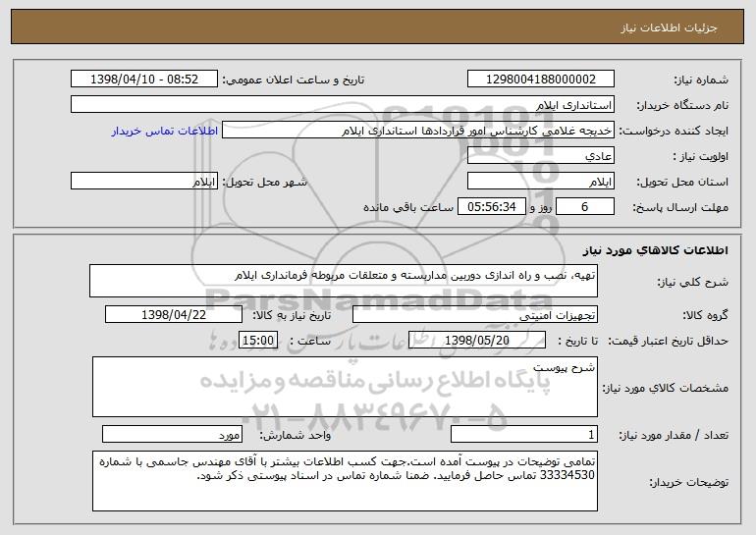Click the label نام دستگاه خریدار

pos(682,106)
